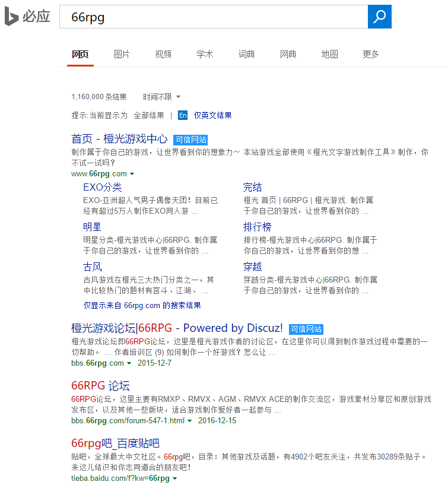Expand the arrow next to bbs.66rpg.com/forum-547-1.html

coord(189,421)
